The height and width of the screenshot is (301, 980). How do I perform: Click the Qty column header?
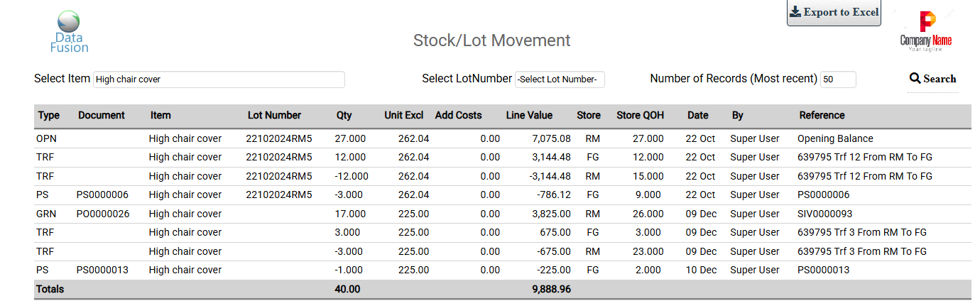click(344, 115)
